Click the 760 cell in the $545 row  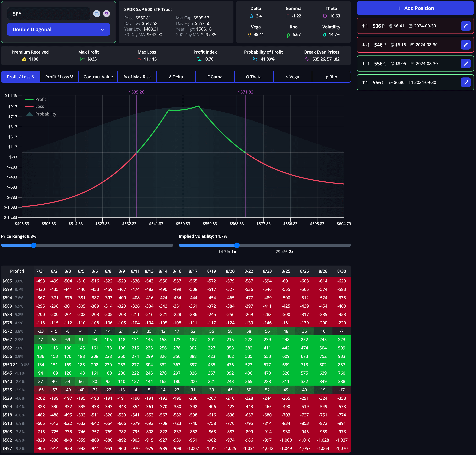pos(342,373)
